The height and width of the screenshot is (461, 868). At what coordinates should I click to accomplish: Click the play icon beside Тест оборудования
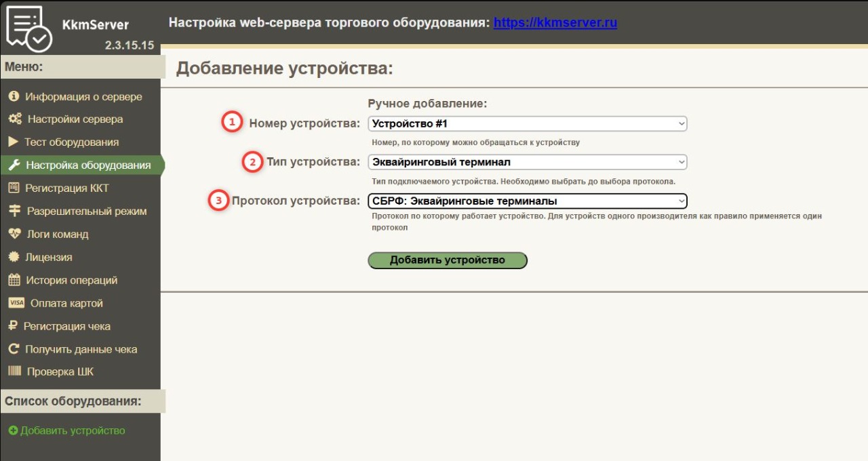13,142
